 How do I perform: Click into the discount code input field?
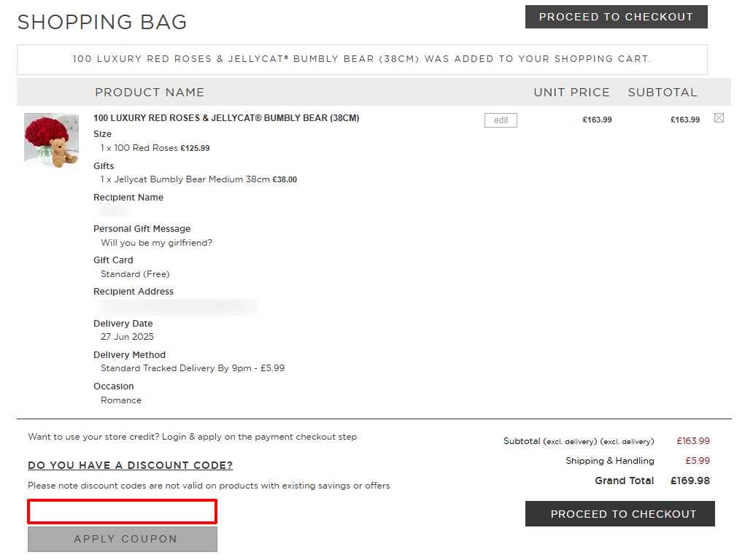pos(123,512)
